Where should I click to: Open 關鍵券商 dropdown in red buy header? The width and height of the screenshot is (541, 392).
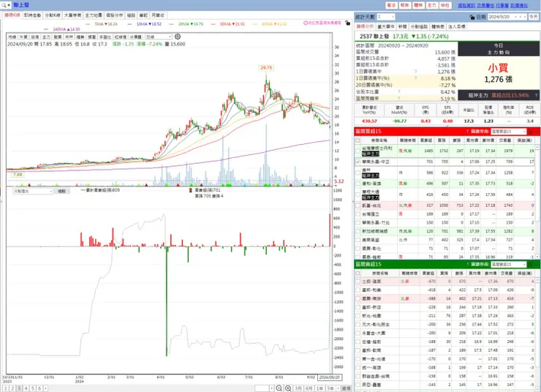tap(509, 132)
